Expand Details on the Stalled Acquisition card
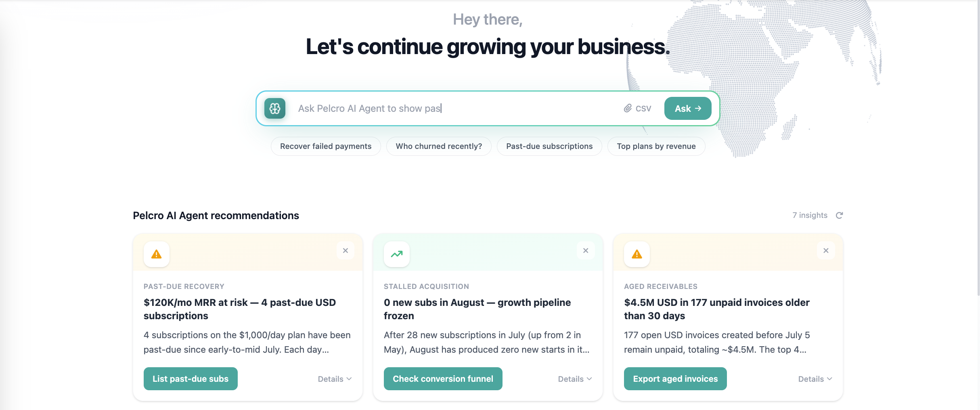The height and width of the screenshot is (410, 980). click(x=575, y=379)
